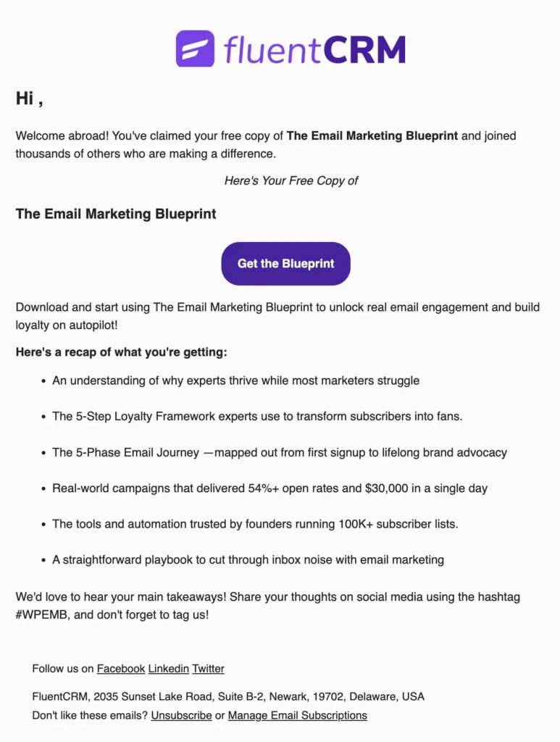
Task: Click the #WPEMB hashtag text
Action: (40, 614)
